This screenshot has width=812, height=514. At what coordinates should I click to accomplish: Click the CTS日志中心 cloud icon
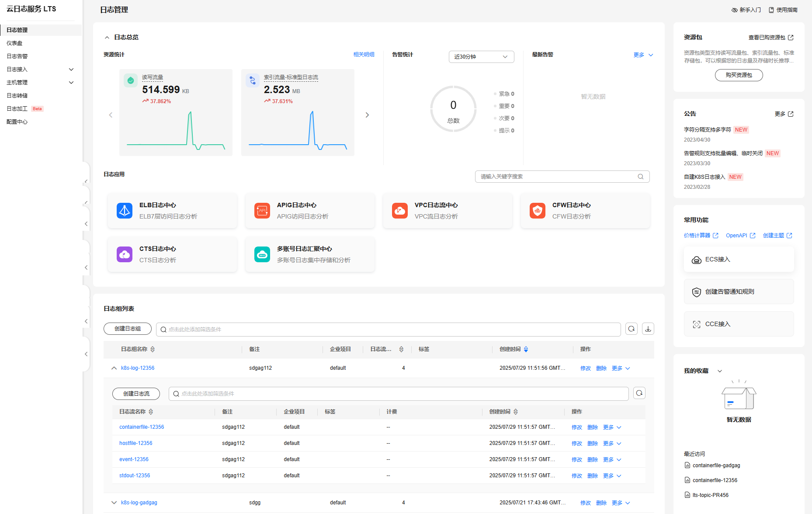pyautogui.click(x=125, y=254)
